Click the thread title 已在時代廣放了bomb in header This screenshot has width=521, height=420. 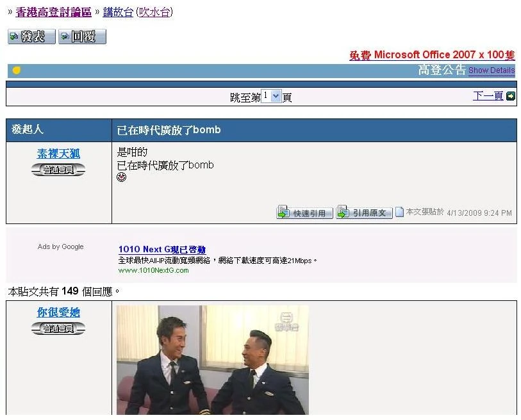point(169,130)
